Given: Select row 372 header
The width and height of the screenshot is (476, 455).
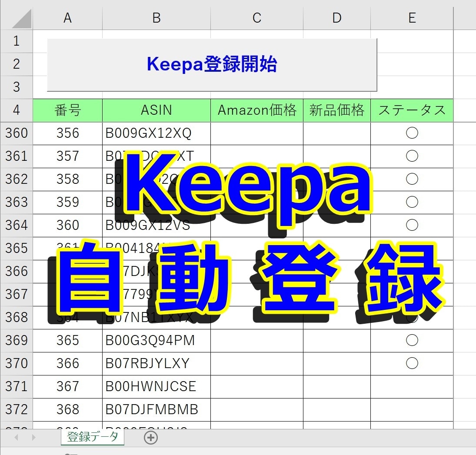Looking at the screenshot, I should click(x=17, y=409).
